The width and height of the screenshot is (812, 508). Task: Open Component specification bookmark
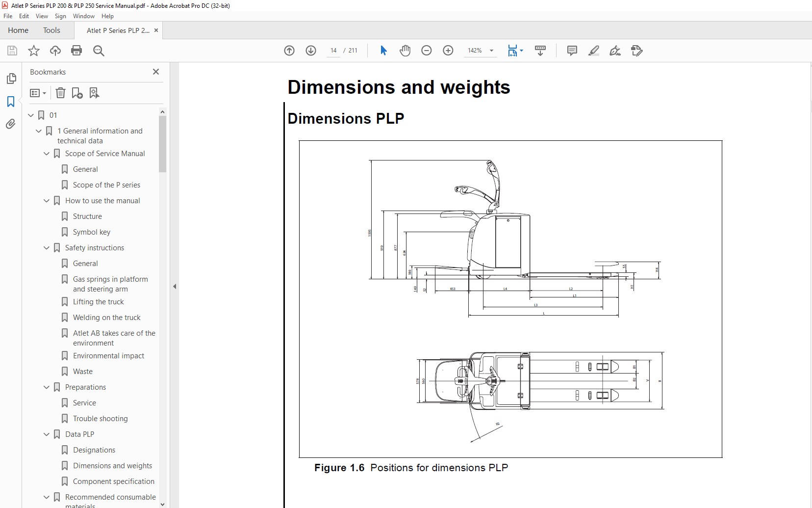click(114, 481)
